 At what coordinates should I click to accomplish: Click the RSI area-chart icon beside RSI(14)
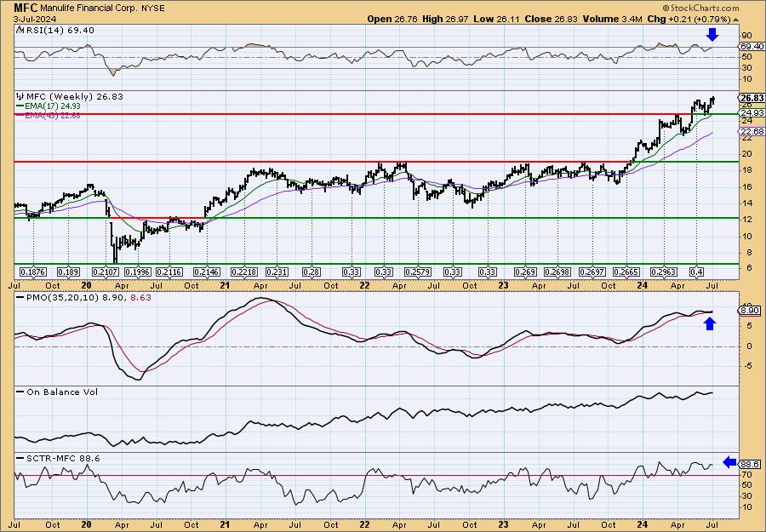pos(20,31)
